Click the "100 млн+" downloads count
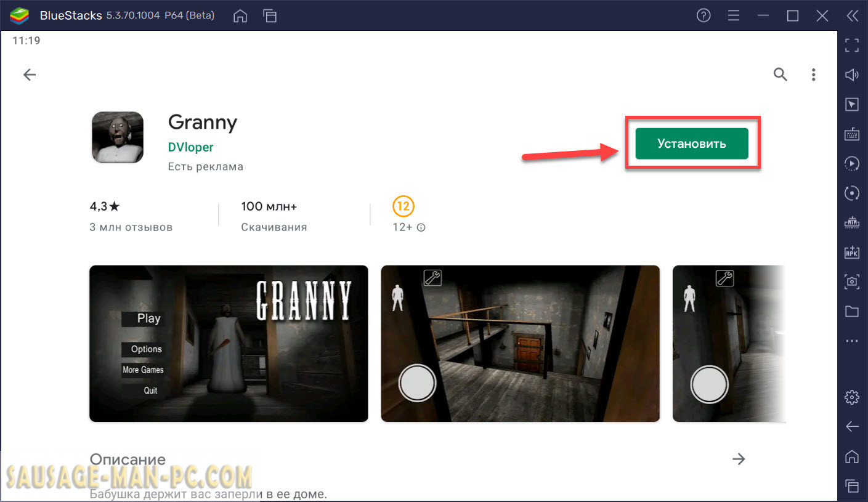Image resolution: width=868 pixels, height=502 pixels. 269,206
